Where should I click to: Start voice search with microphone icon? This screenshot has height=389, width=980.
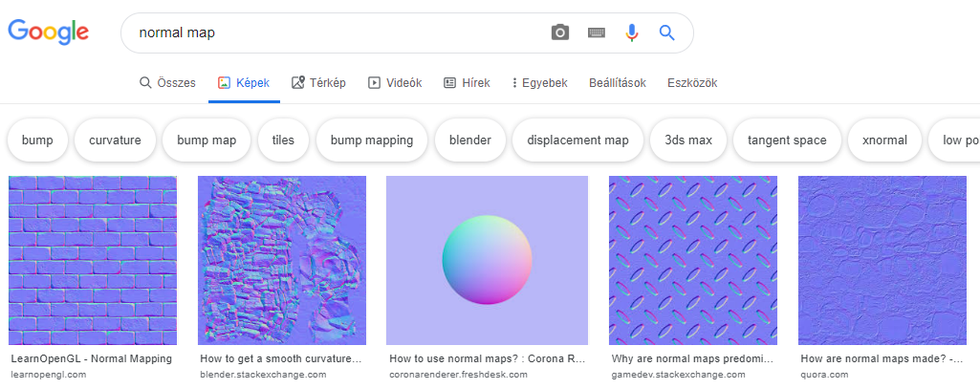(x=631, y=32)
